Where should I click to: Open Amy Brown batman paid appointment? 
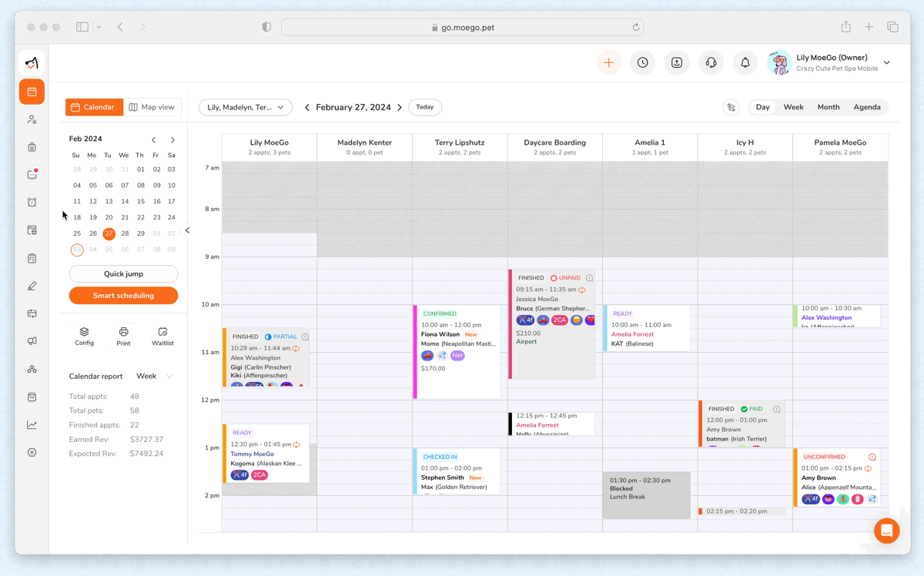point(742,424)
